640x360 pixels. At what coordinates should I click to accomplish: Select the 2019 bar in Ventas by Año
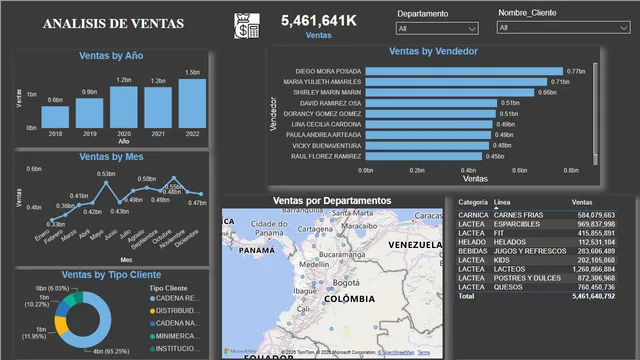[x=89, y=113]
